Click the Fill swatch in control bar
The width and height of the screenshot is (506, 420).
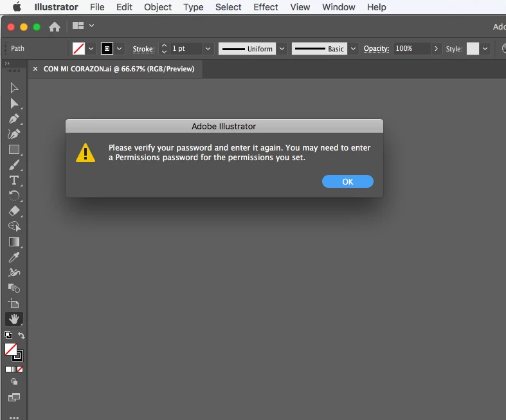pos(78,49)
